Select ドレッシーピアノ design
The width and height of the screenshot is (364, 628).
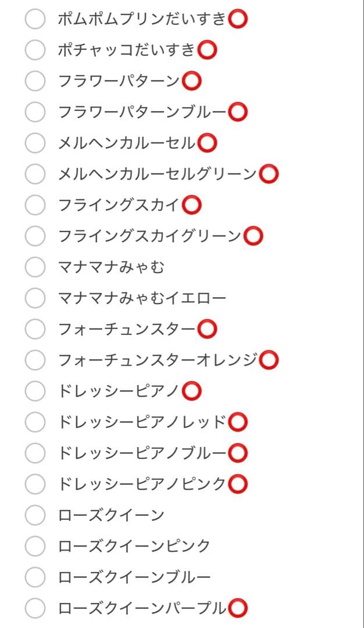[34, 391]
